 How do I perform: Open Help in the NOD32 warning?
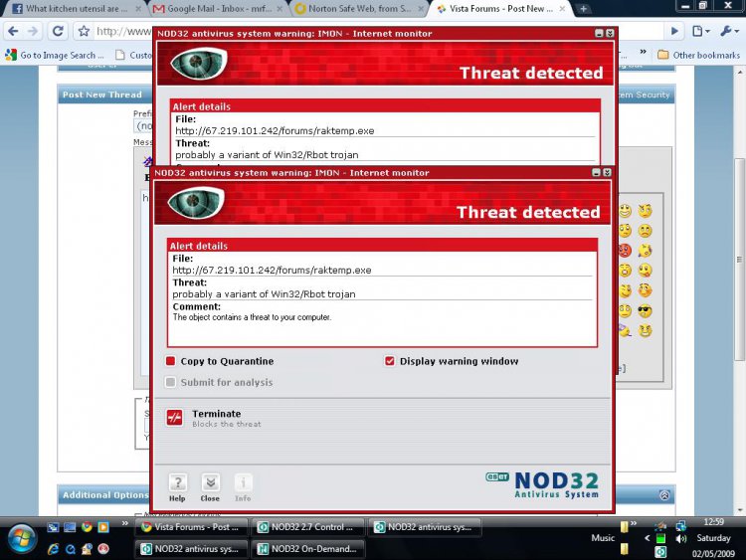pos(177,483)
